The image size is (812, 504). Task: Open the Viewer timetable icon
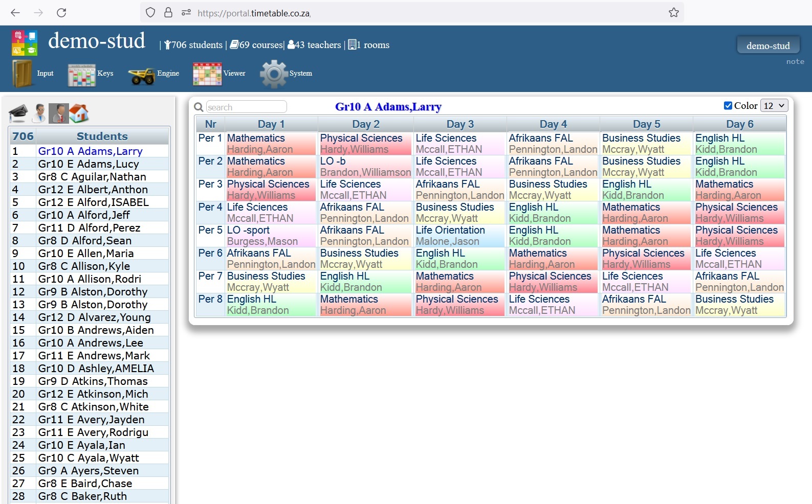coord(207,74)
